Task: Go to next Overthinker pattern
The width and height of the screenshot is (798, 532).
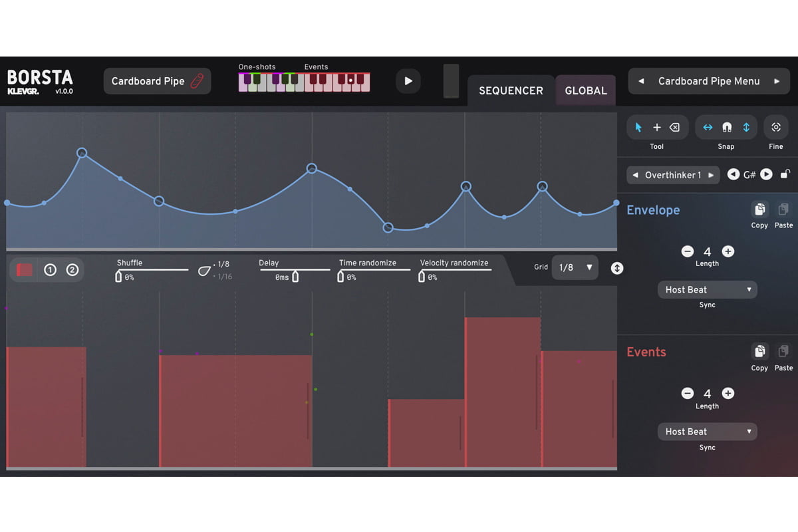Action: click(711, 176)
